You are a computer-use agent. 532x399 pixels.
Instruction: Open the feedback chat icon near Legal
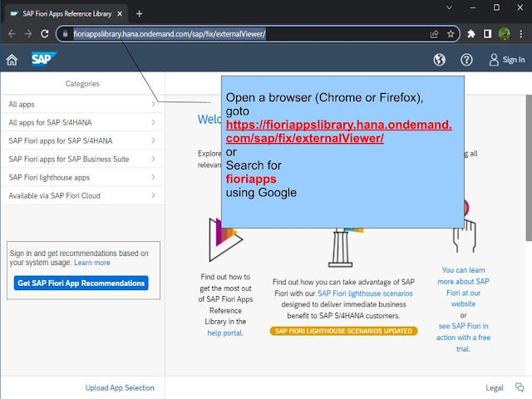point(520,387)
